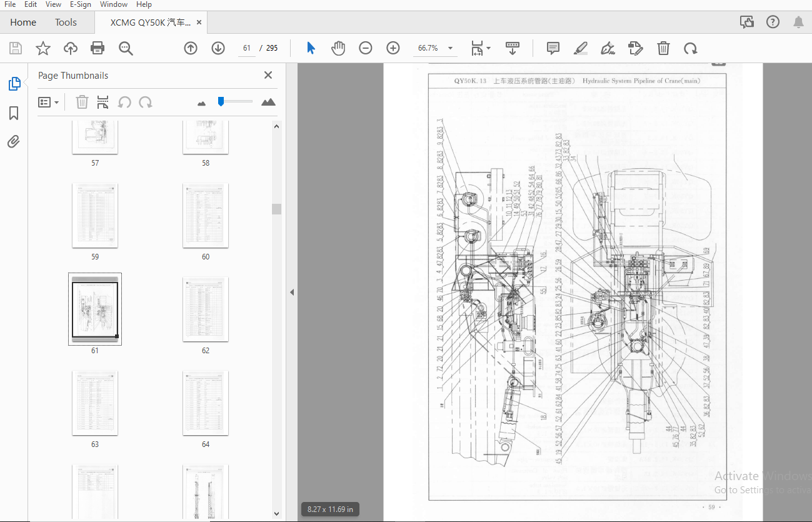Delete selected pages in thumbnails panel

click(x=82, y=102)
